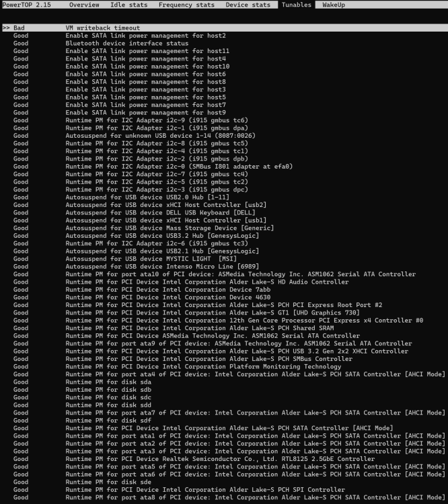Image resolution: width=448 pixels, height=504 pixels.
Task: Select Runtime PM for PCH Shared SRAM
Action: (174, 329)
